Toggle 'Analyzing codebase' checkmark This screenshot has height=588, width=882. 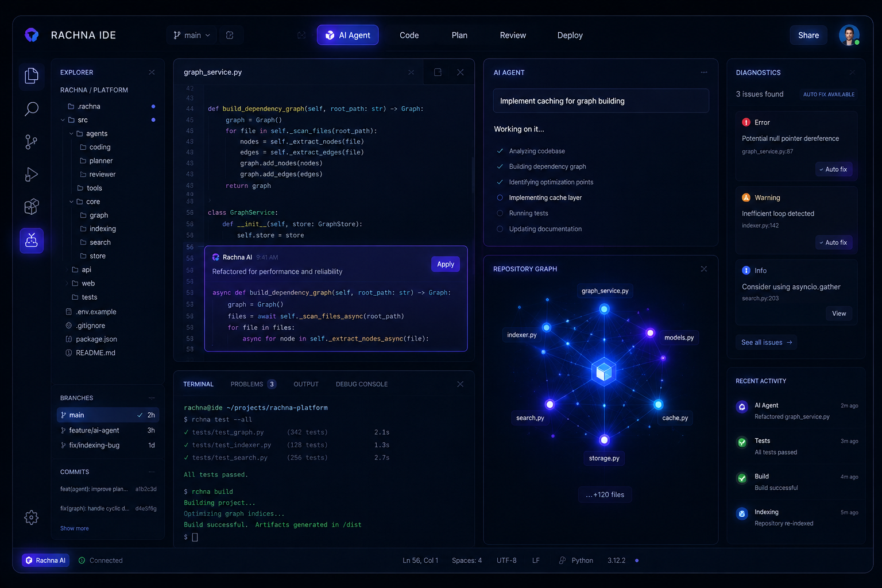[x=500, y=151]
